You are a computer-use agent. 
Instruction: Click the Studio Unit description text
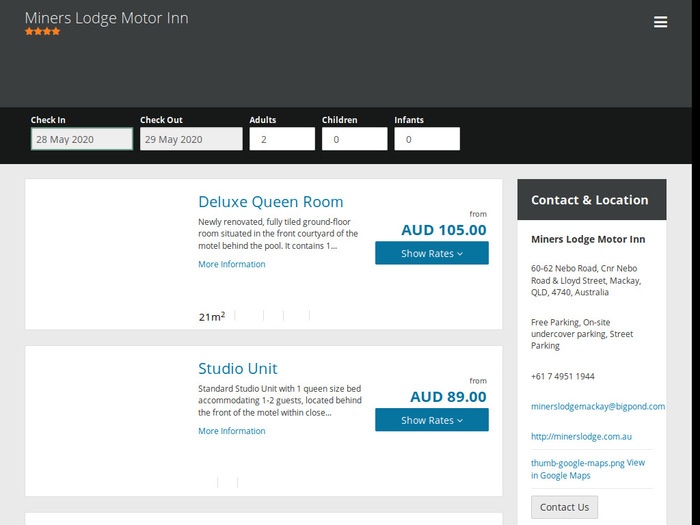[x=280, y=400]
